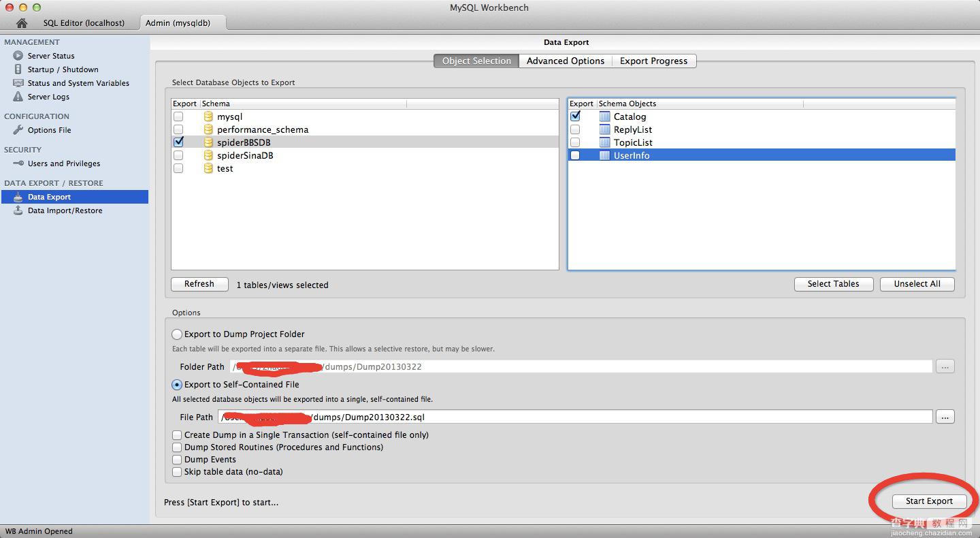Click the Refresh button
Screen dimensions: 980x538
[199, 284]
